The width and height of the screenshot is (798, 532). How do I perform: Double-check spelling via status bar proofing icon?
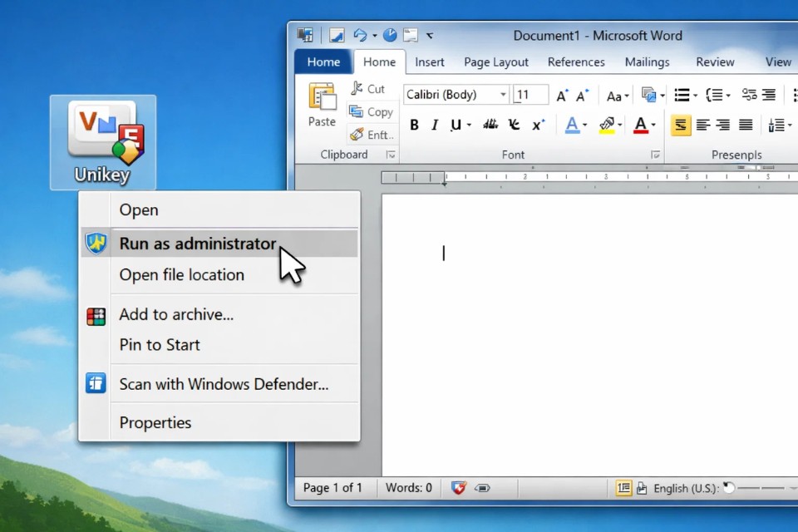pyautogui.click(x=459, y=488)
